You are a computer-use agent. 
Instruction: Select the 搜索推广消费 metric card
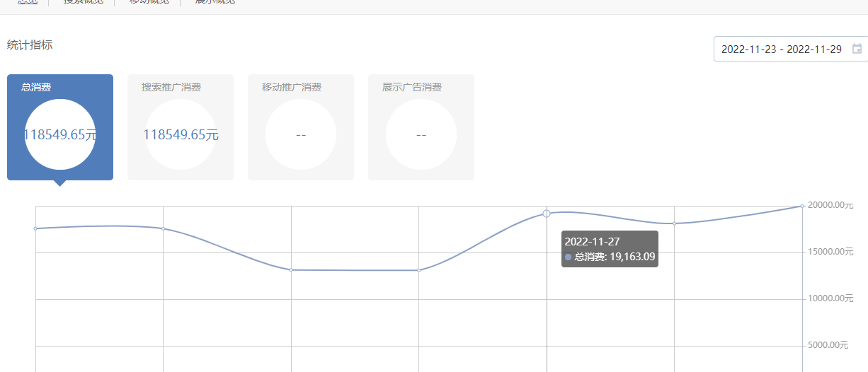point(181,127)
